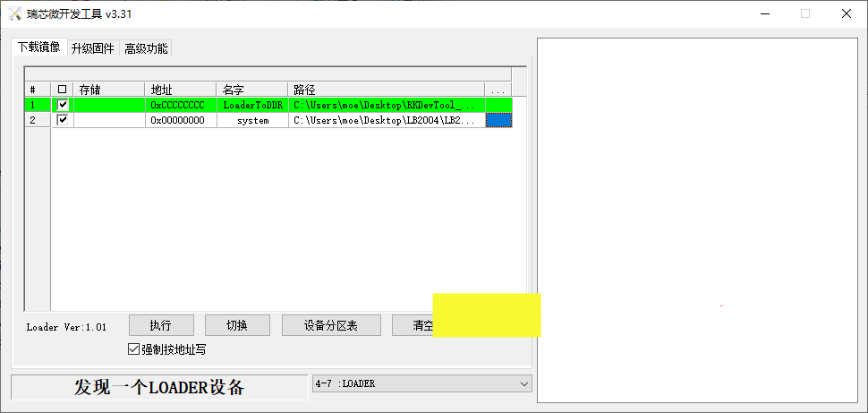The height and width of the screenshot is (413, 868).
Task: Click the app icon in title bar
Action: coord(14,13)
